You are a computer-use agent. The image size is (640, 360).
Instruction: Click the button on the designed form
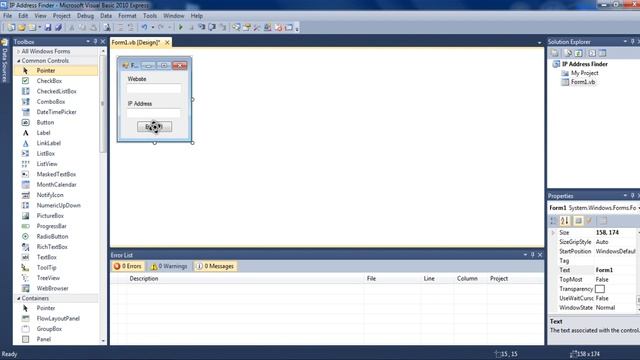click(x=154, y=127)
